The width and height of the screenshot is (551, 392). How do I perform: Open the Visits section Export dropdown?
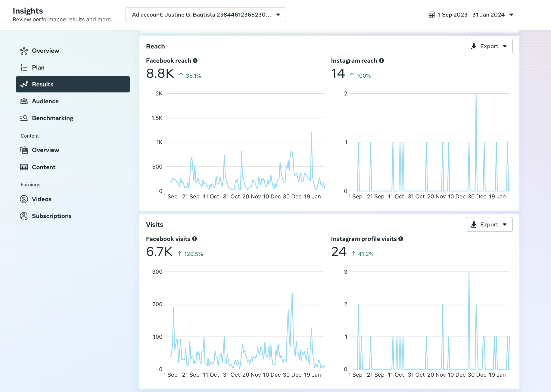tap(489, 224)
